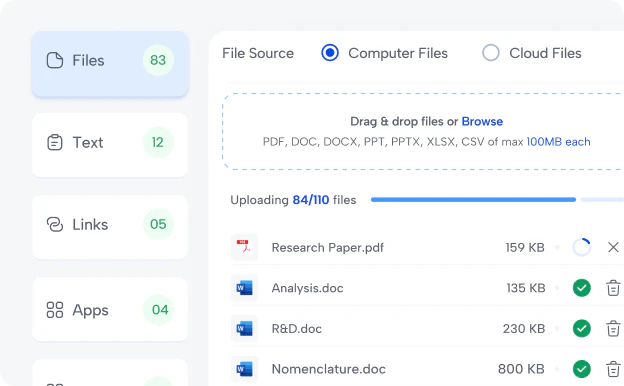This screenshot has width=624, height=386.
Task: Open the Apps tab in sidebar
Action: pos(110,309)
